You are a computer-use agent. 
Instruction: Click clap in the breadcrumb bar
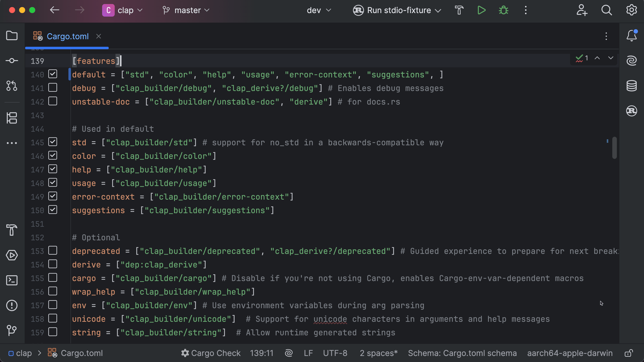(x=24, y=353)
